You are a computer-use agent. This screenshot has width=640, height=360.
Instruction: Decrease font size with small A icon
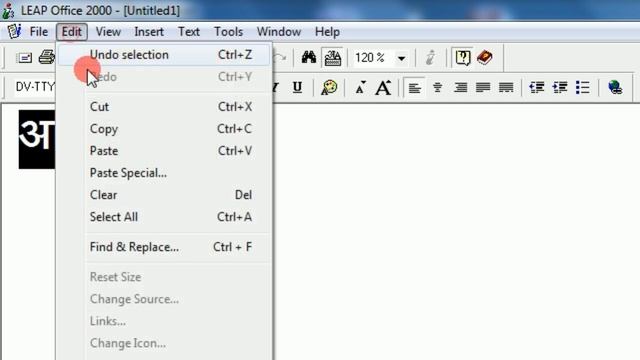point(360,88)
